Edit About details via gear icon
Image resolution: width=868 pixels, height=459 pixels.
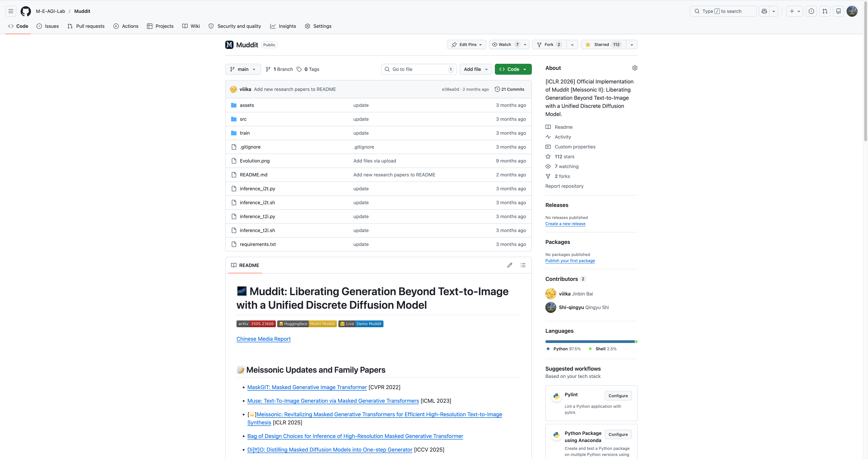tap(635, 68)
